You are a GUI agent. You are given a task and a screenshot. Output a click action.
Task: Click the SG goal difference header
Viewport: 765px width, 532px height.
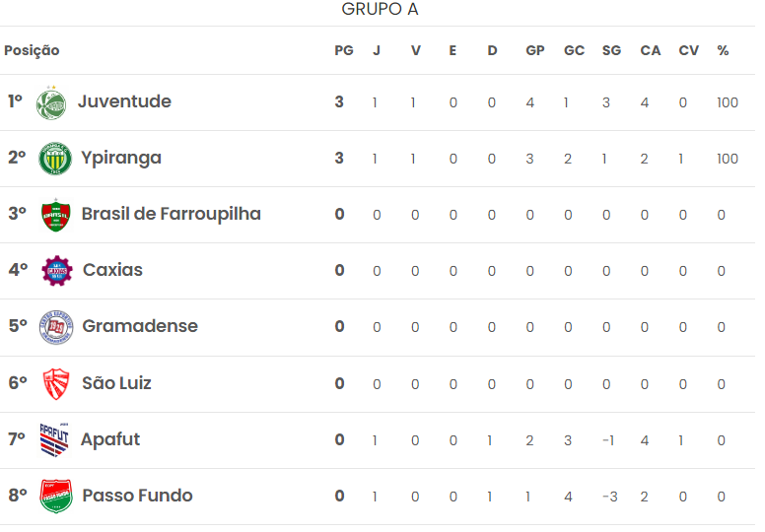[611, 50]
